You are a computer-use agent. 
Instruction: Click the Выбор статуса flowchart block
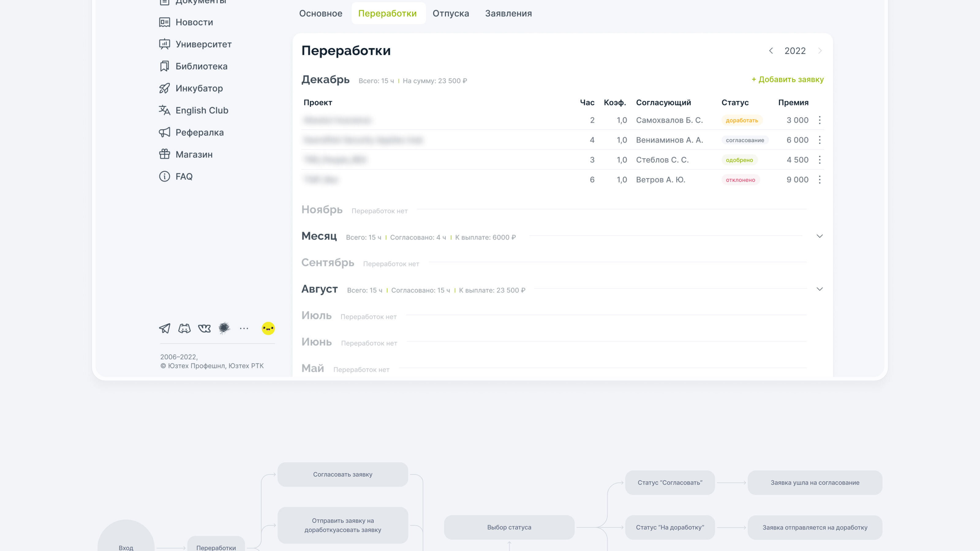point(509,527)
